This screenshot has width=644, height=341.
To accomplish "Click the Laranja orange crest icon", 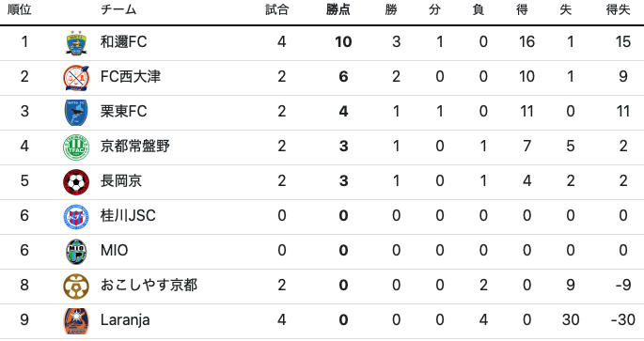I will (x=76, y=321).
